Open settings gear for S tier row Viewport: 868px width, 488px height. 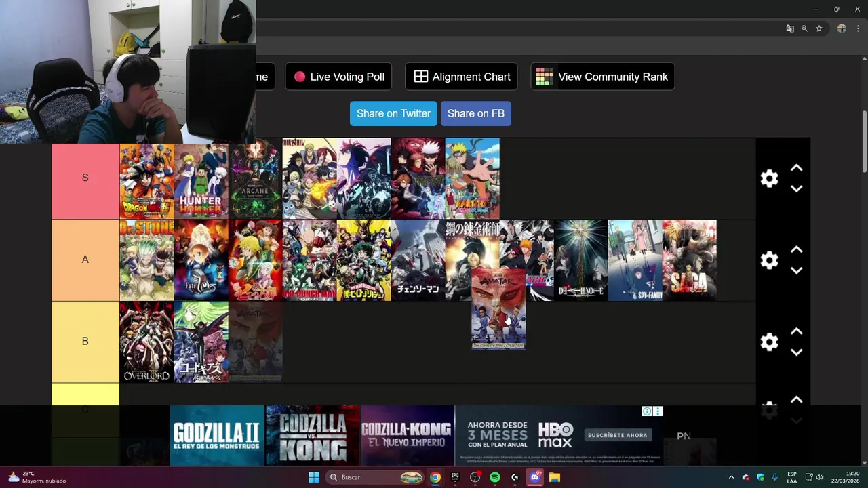coord(769,178)
